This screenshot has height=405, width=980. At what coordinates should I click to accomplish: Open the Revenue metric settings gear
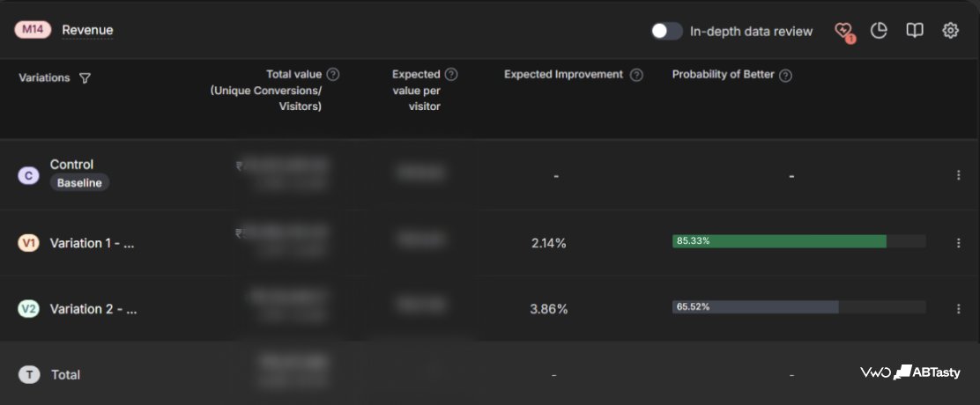point(950,31)
